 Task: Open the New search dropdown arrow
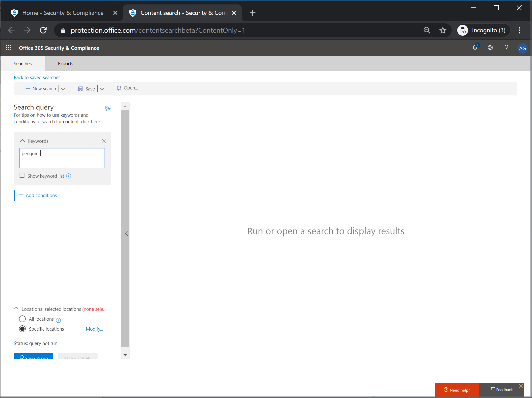63,88
